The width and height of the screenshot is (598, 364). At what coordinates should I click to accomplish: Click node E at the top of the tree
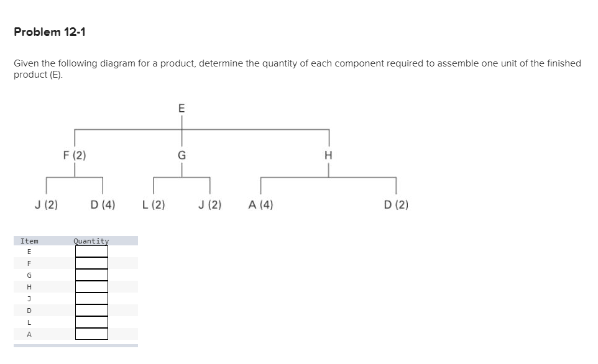tap(181, 108)
